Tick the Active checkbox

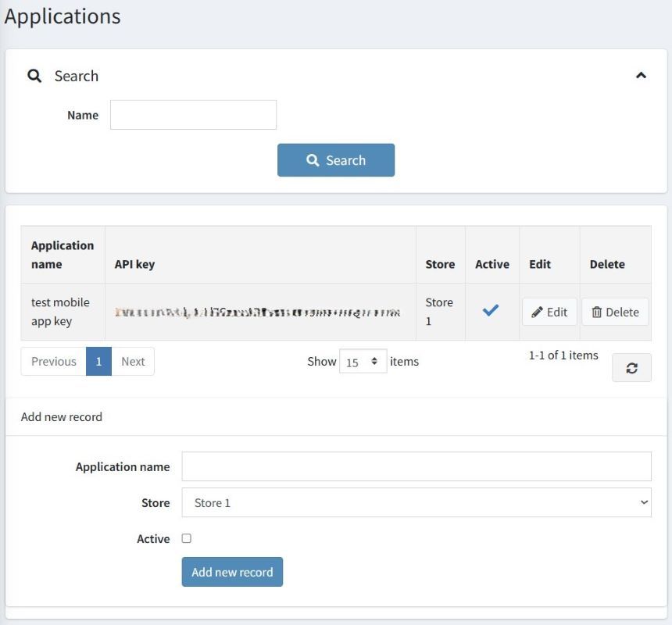point(187,538)
